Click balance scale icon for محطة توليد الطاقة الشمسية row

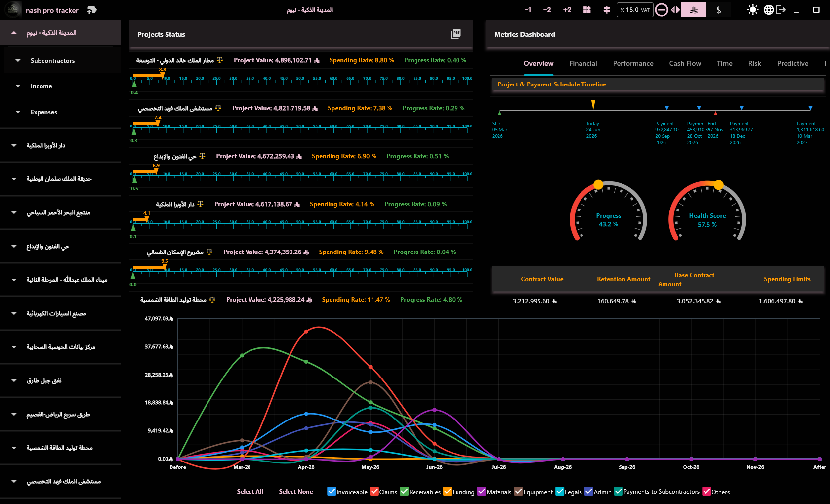pyautogui.click(x=212, y=300)
